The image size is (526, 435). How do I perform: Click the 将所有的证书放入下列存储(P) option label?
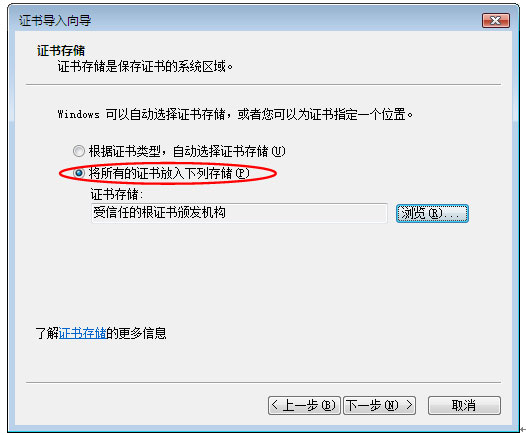(x=169, y=173)
